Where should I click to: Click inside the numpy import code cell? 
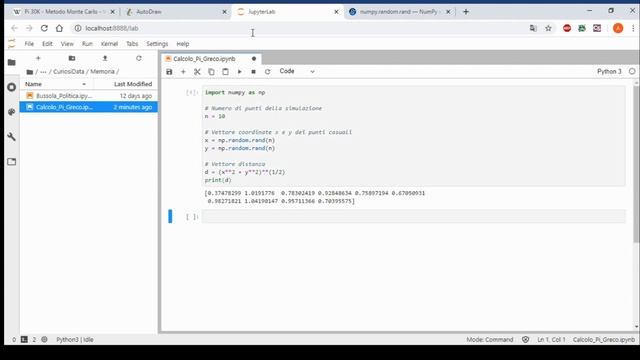(x=413, y=136)
